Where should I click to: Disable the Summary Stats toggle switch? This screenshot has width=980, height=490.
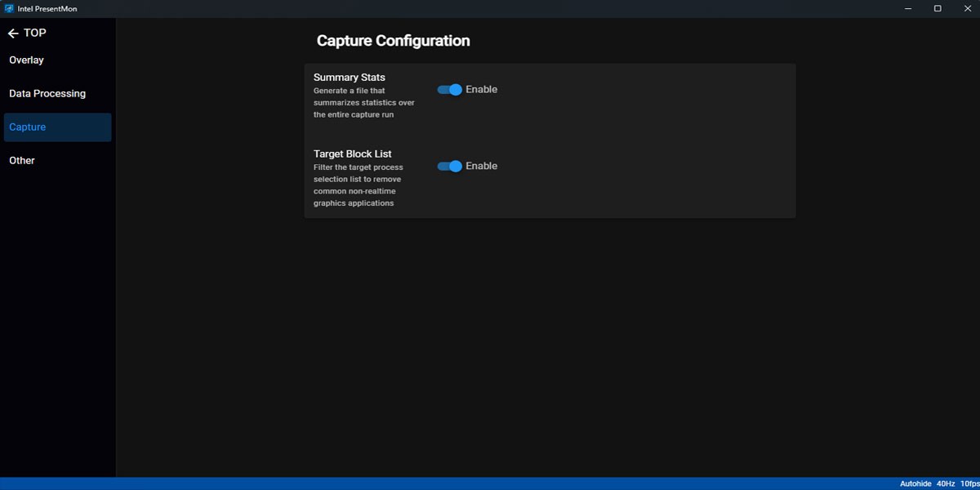click(x=450, y=90)
